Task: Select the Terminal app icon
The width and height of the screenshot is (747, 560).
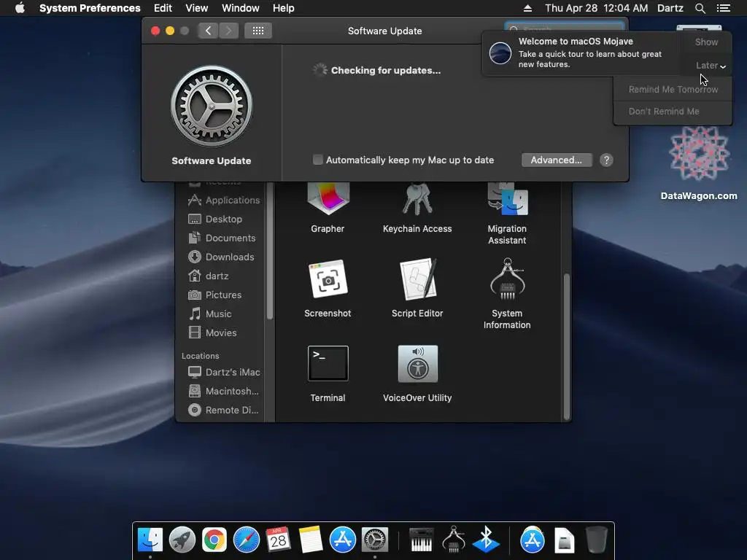Action: pyautogui.click(x=328, y=363)
